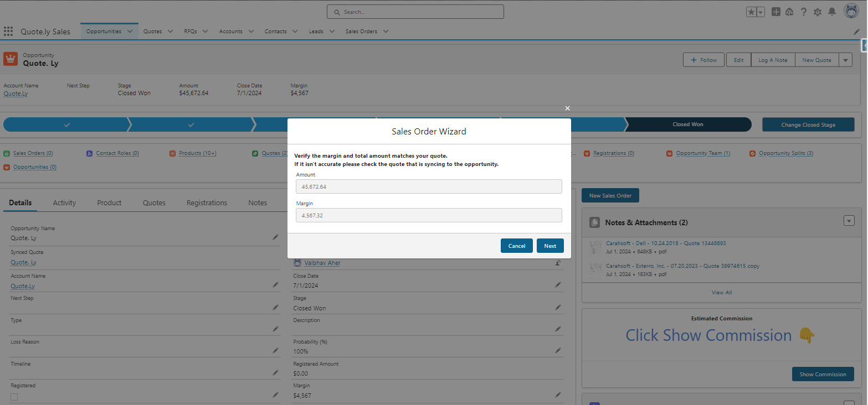This screenshot has width=868, height=405.
Task: Click the global Search box
Action: (415, 12)
